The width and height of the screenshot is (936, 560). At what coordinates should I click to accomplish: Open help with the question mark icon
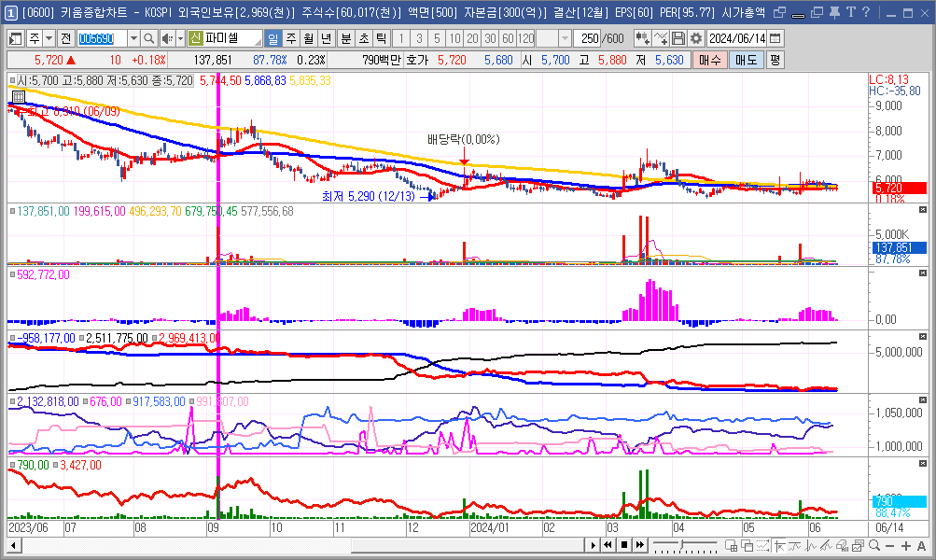(866, 12)
